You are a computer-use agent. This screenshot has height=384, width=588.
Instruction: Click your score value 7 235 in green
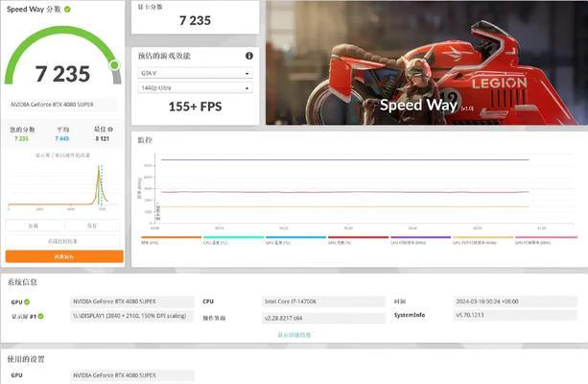(x=21, y=138)
